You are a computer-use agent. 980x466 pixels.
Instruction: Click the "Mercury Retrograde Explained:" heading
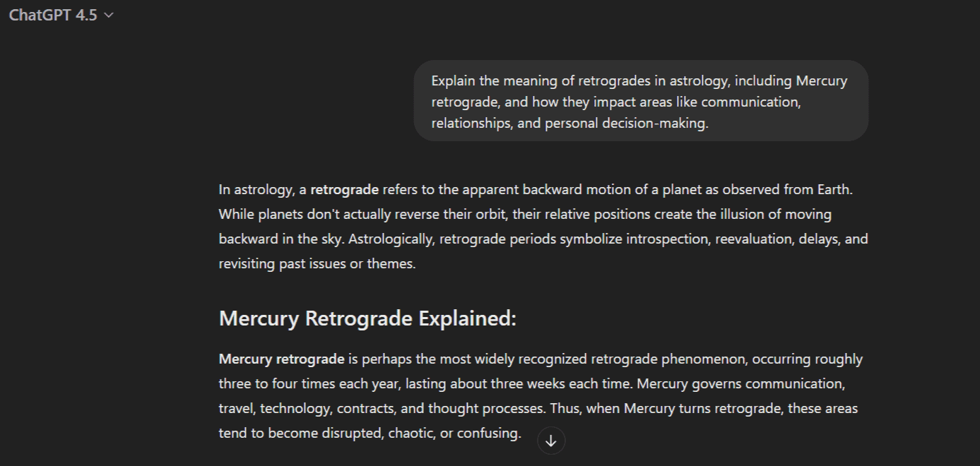pos(367,318)
